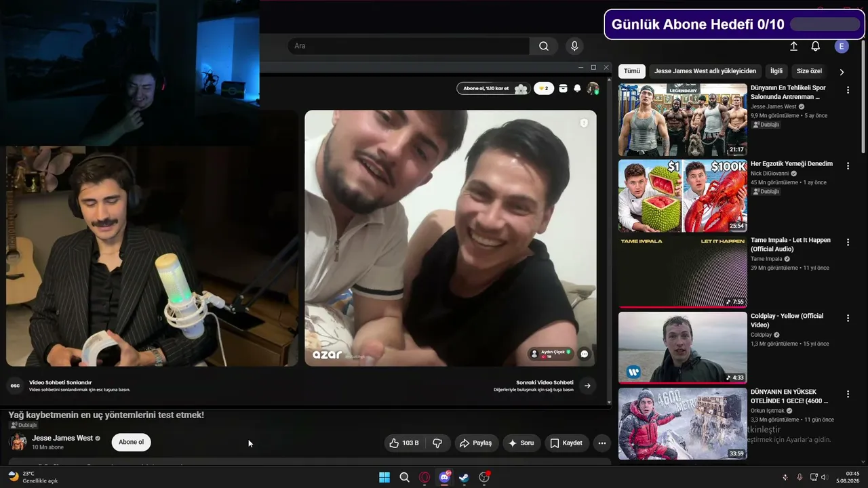The height and width of the screenshot is (488, 868).
Task: Open volume control in system tray
Action: tap(824, 477)
